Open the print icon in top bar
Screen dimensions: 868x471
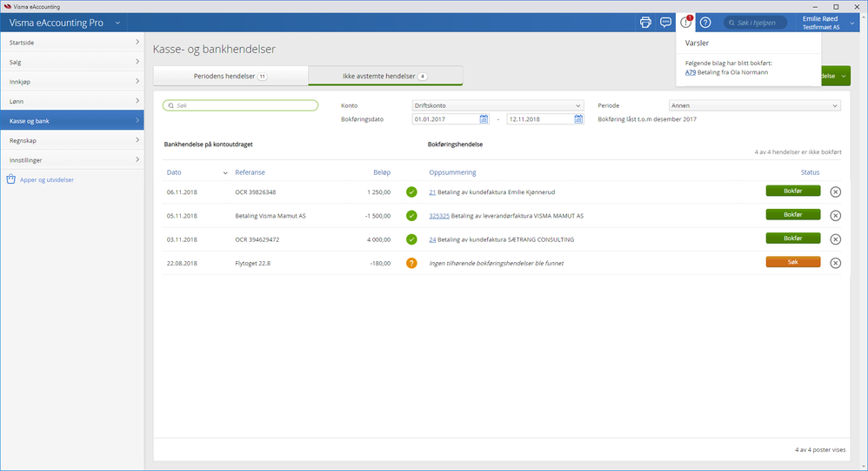[x=644, y=23]
